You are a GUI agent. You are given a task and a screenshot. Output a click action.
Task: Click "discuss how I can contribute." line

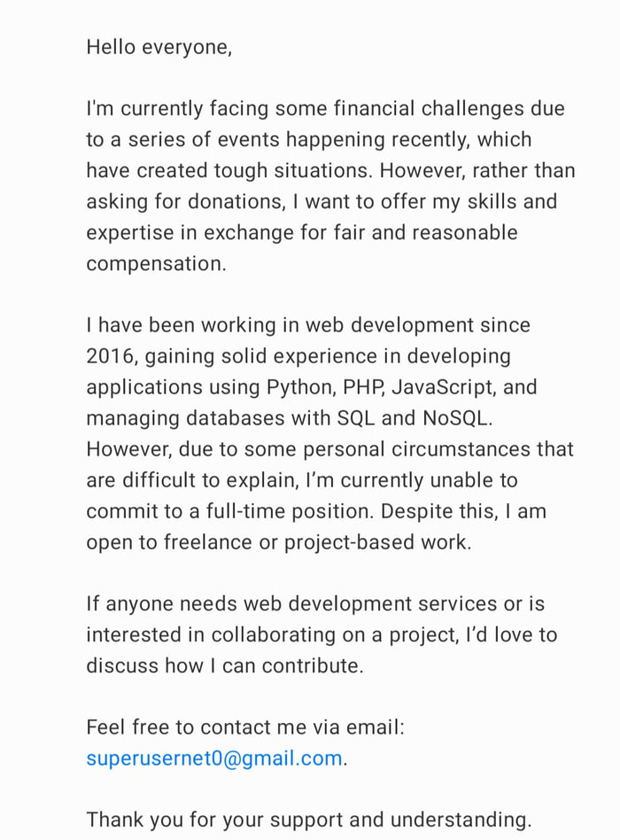(x=224, y=666)
